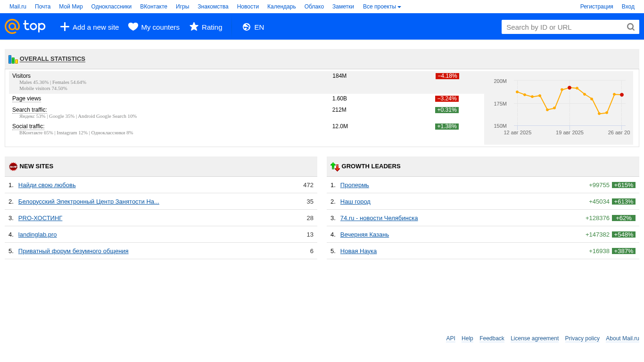Open Заметки in the top bar

click(x=343, y=7)
